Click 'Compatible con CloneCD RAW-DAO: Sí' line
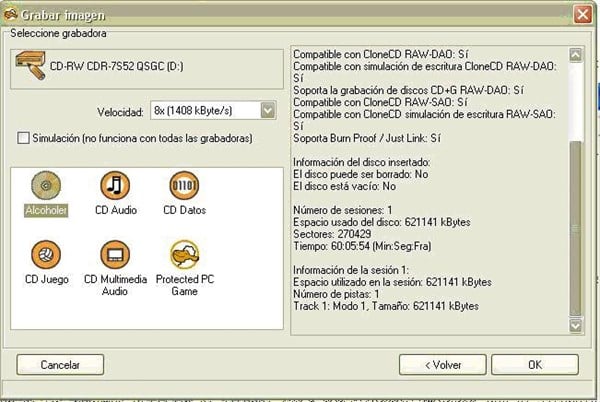 click(381, 54)
